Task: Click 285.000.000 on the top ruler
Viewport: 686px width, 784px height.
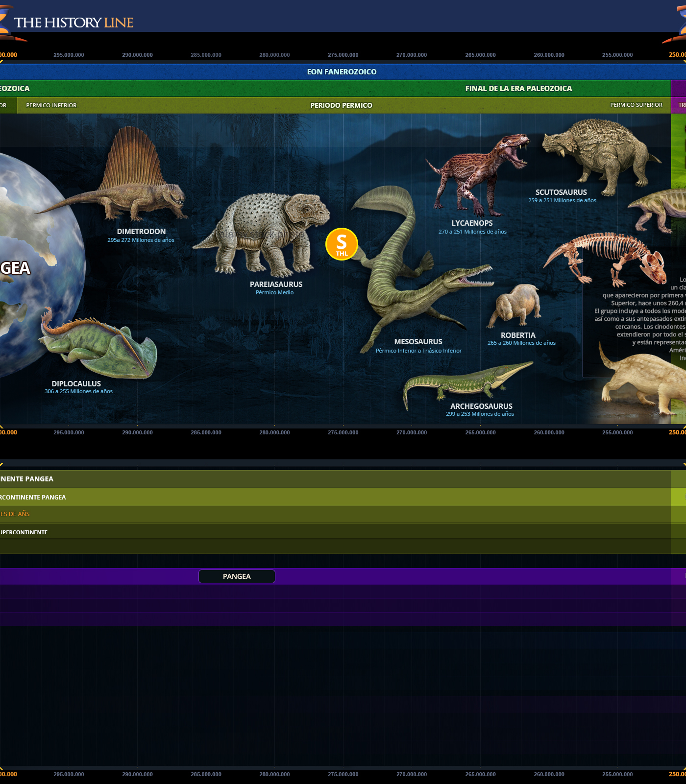Action: [206, 55]
